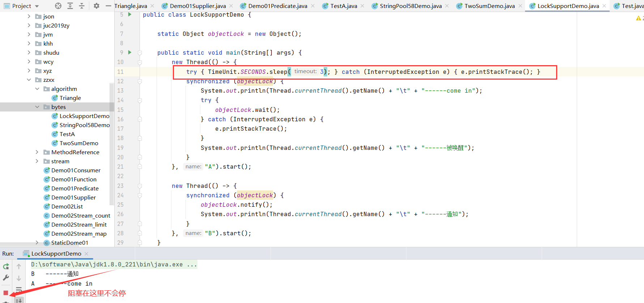Stop the running process with red square
This screenshot has width=644, height=303.
pyautogui.click(x=6, y=293)
